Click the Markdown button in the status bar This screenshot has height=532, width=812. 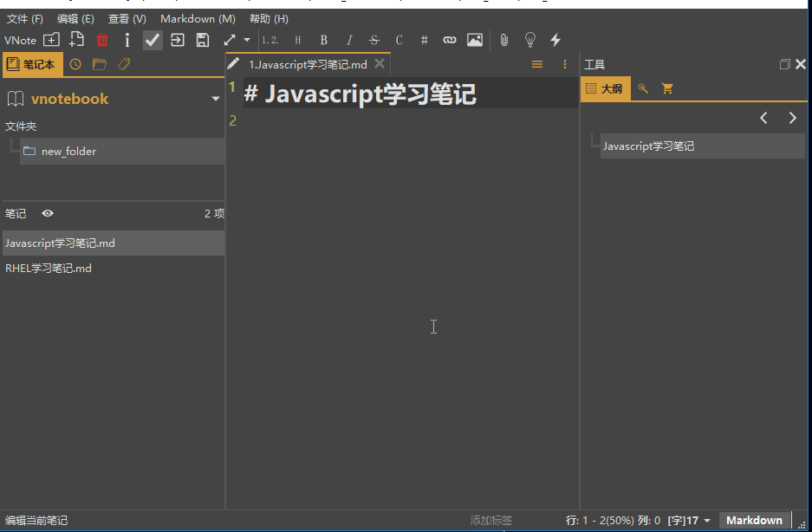(x=753, y=520)
